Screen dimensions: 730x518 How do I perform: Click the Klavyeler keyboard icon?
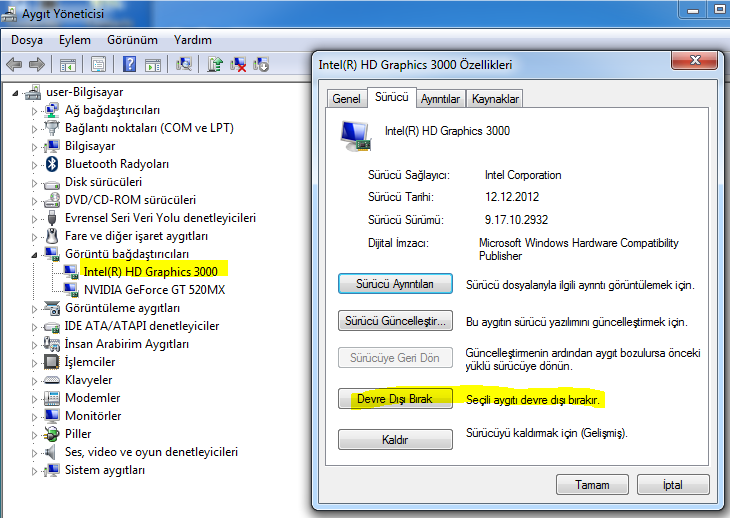pos(51,380)
